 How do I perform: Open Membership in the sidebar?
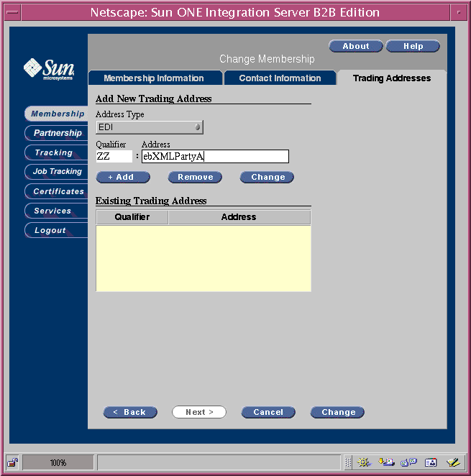58,114
